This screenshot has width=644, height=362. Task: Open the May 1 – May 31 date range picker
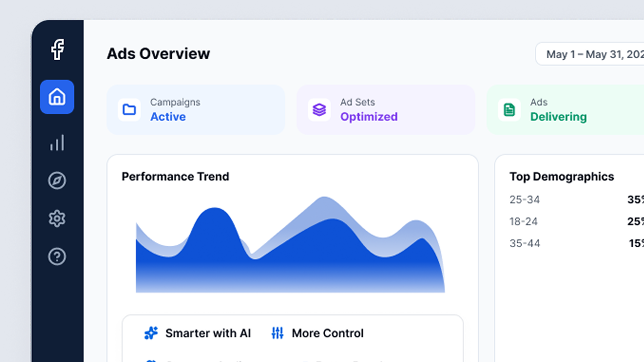coord(590,54)
